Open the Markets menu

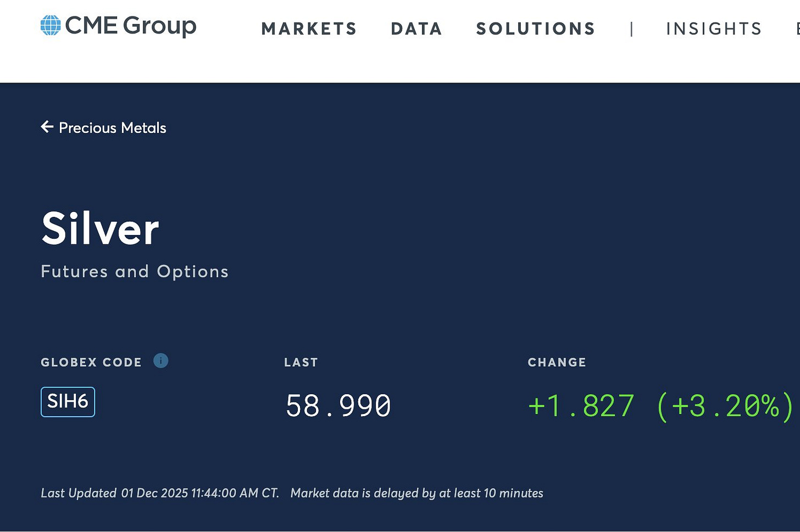(309, 29)
